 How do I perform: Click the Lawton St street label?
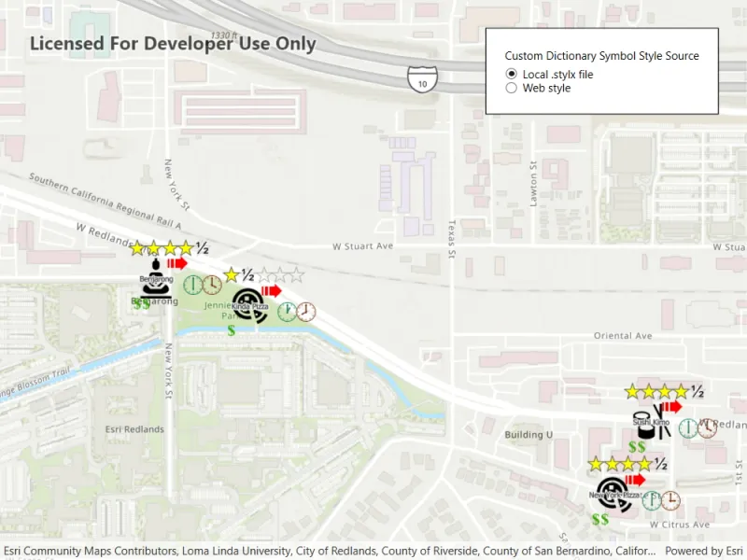(x=533, y=184)
